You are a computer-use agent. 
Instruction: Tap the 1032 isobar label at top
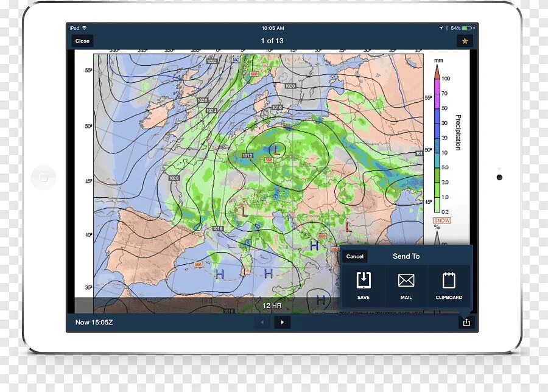pyautogui.click(x=212, y=61)
